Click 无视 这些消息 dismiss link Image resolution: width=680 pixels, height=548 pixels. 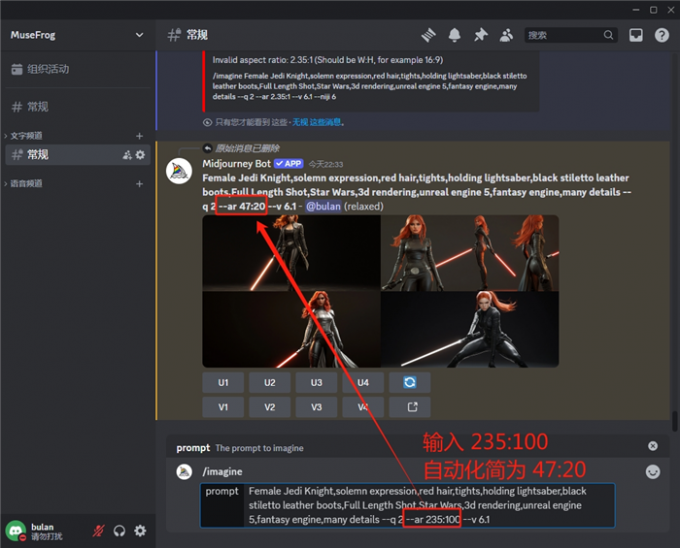tap(317, 122)
